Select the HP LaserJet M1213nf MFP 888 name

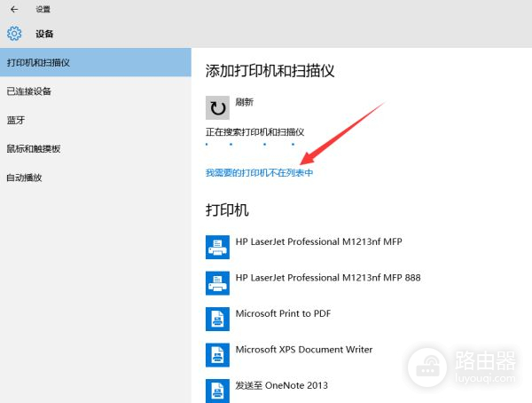tap(327, 278)
